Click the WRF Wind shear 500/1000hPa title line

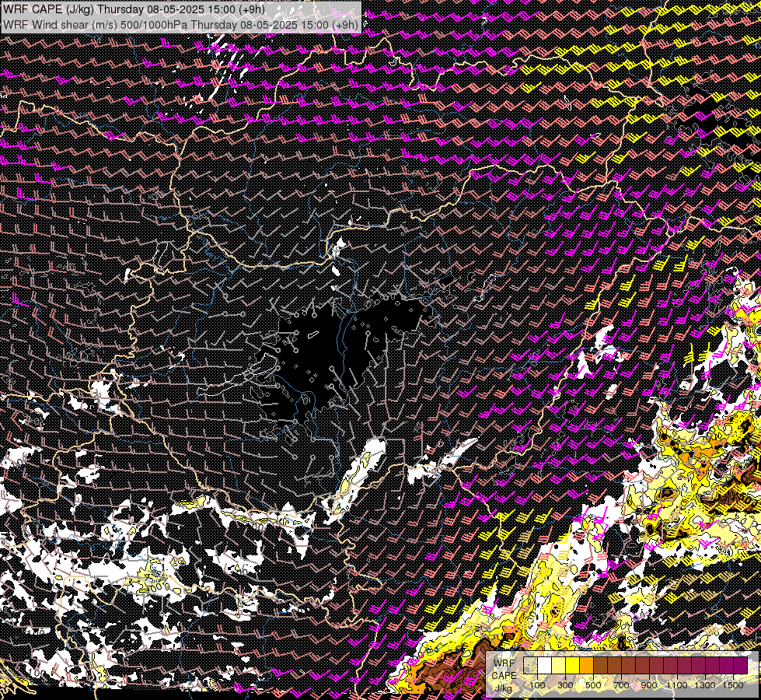[181, 25]
